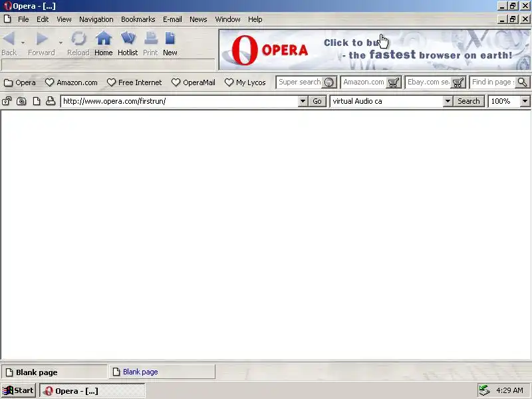Click the Print toolbar icon
Screen dimensions: 532x399
coord(151,38)
